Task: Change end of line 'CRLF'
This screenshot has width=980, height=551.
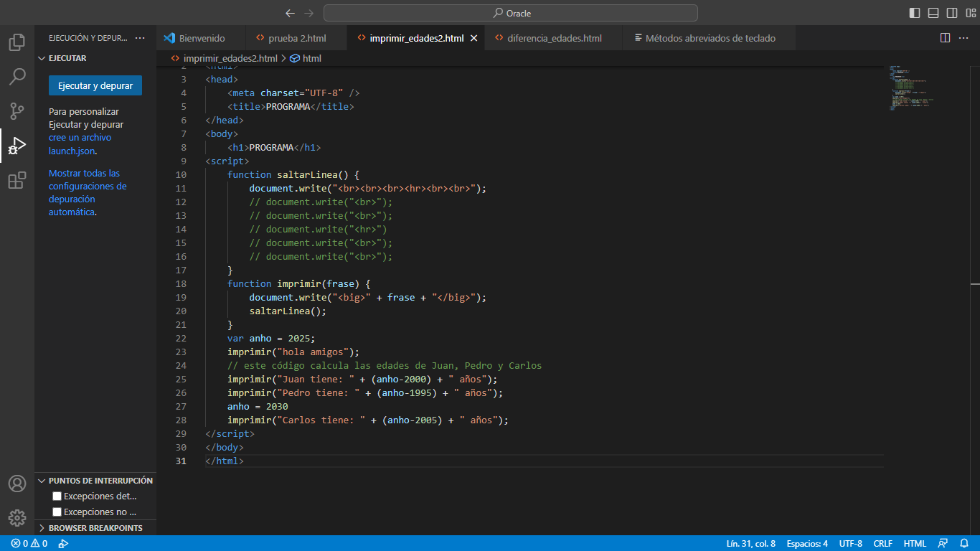Action: pyautogui.click(x=882, y=544)
